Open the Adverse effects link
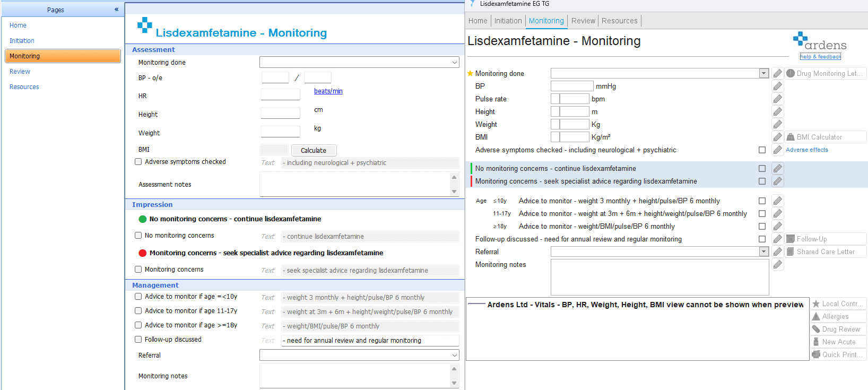The width and height of the screenshot is (868, 390). pyautogui.click(x=806, y=150)
